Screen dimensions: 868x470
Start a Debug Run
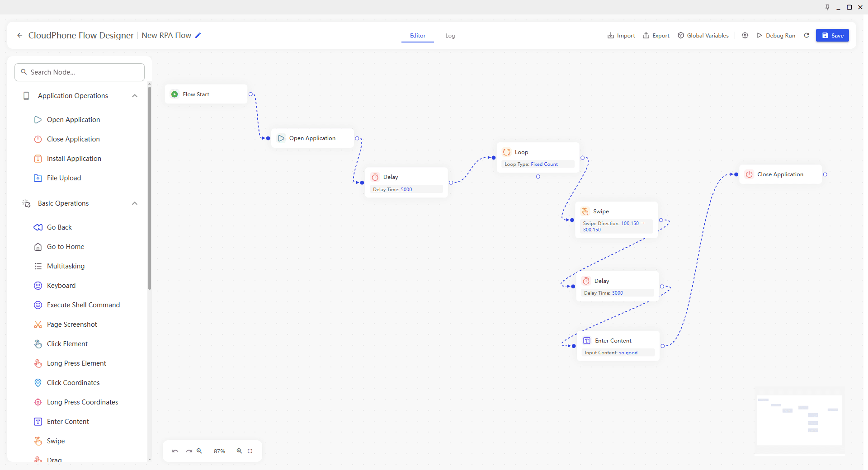pos(776,35)
